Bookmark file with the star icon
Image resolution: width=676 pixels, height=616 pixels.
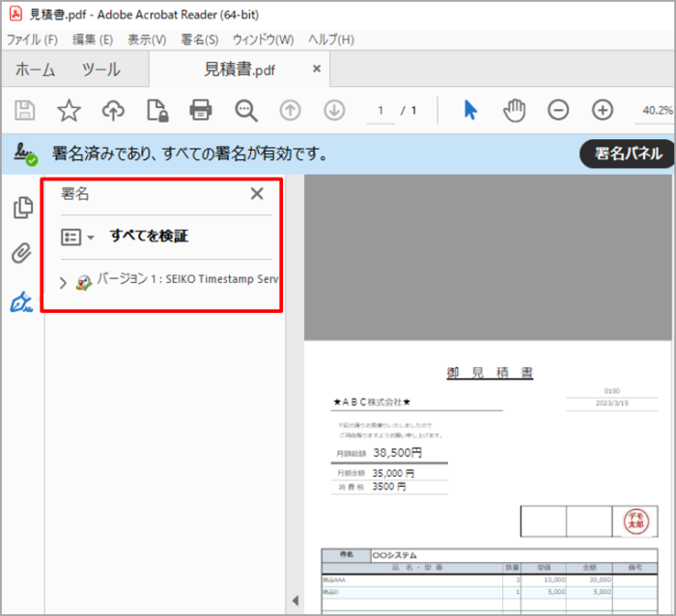pyautogui.click(x=69, y=110)
